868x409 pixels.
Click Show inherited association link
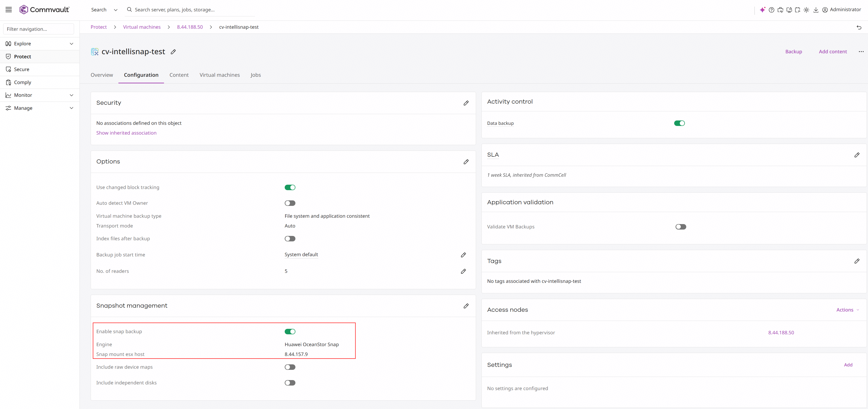pyautogui.click(x=126, y=133)
